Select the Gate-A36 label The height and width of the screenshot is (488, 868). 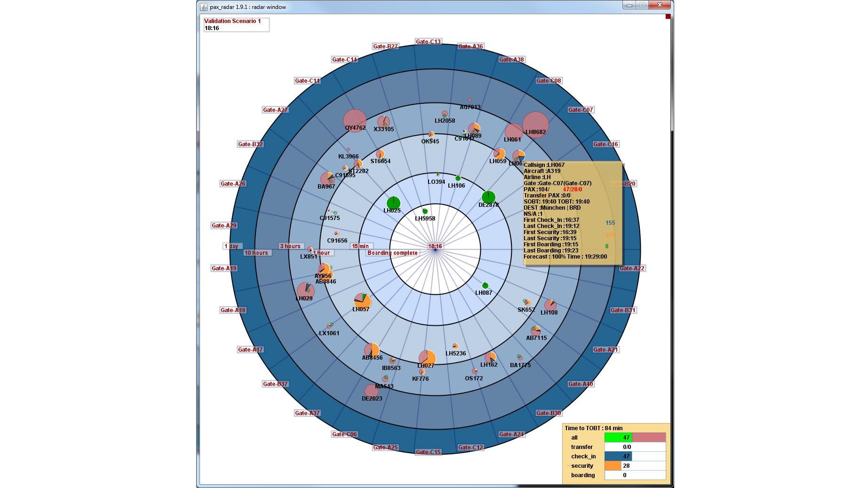point(470,47)
